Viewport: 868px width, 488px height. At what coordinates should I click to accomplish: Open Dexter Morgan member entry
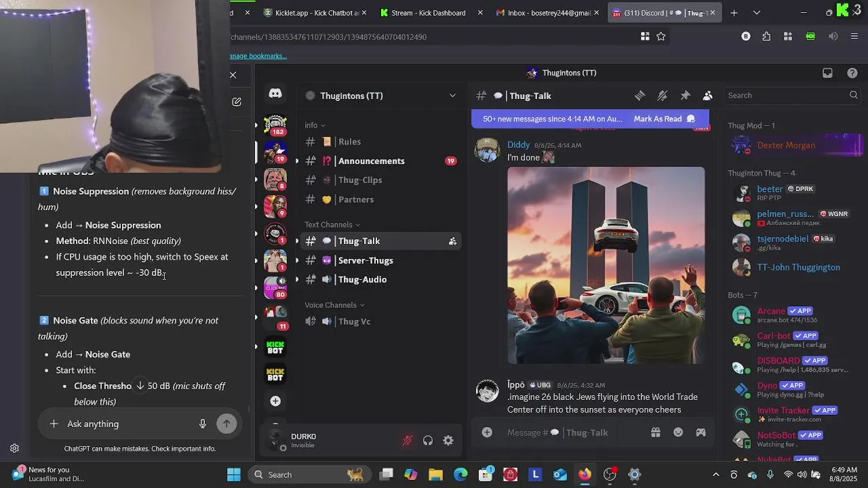click(x=795, y=145)
